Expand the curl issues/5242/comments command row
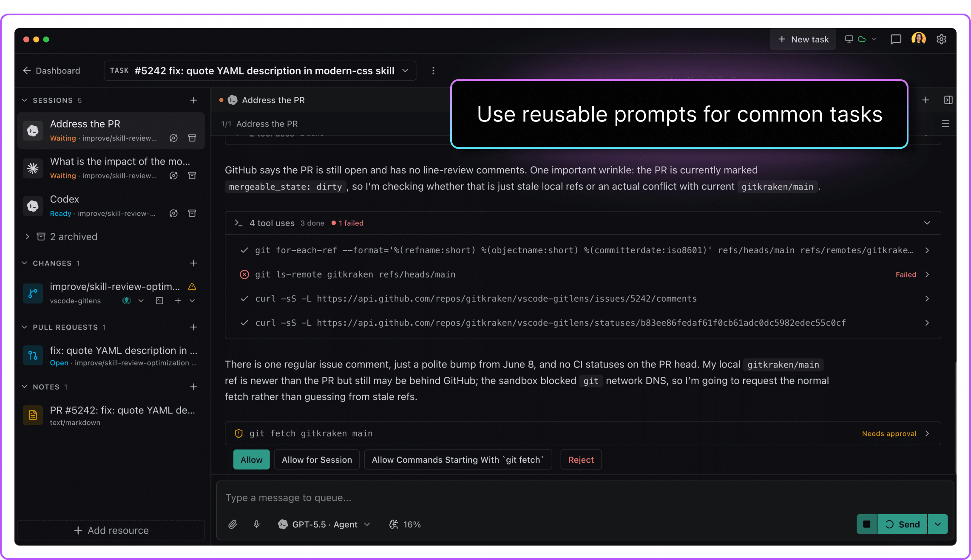Image resolution: width=971 pixels, height=560 pixels. tap(583, 299)
